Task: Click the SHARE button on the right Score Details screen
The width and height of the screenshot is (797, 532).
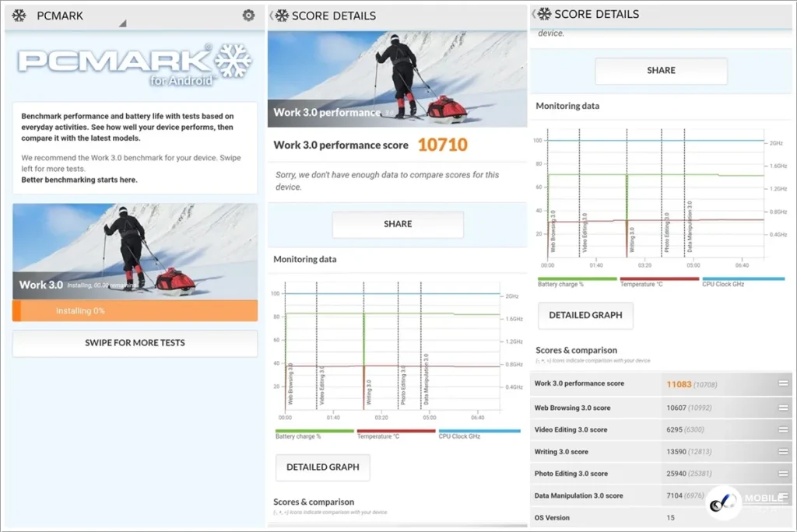Action: (661, 71)
